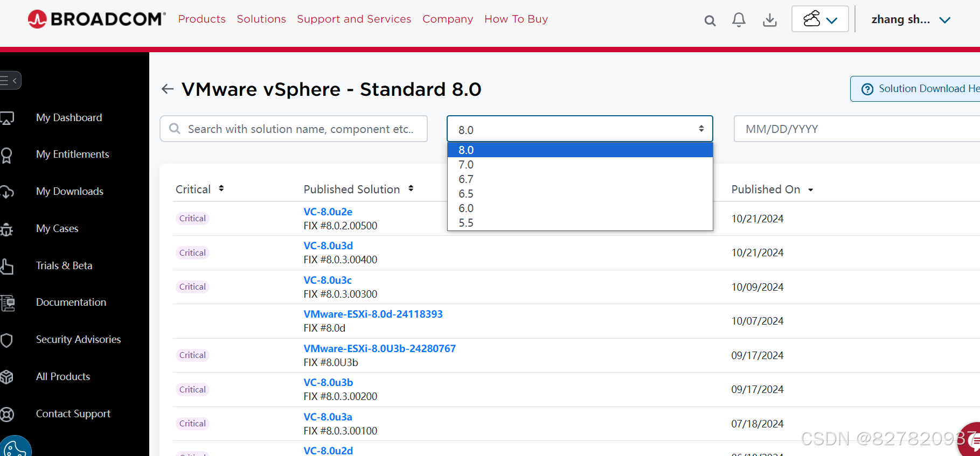This screenshot has width=980, height=456.
Task: Open Documentation section
Action: [71, 303]
